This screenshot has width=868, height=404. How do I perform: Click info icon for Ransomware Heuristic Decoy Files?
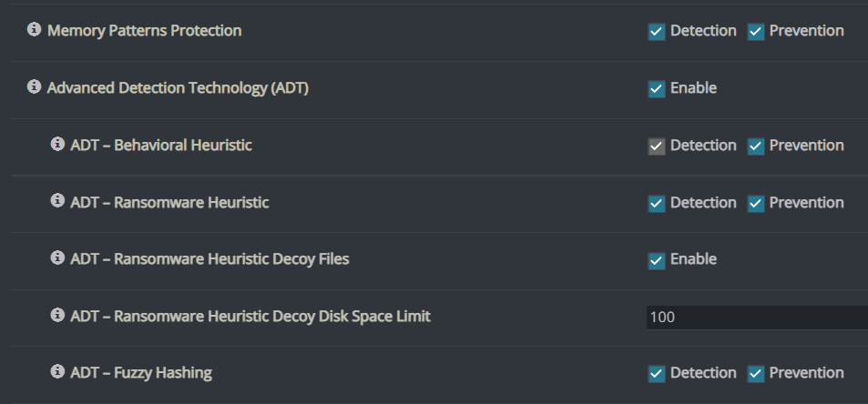coord(57,258)
